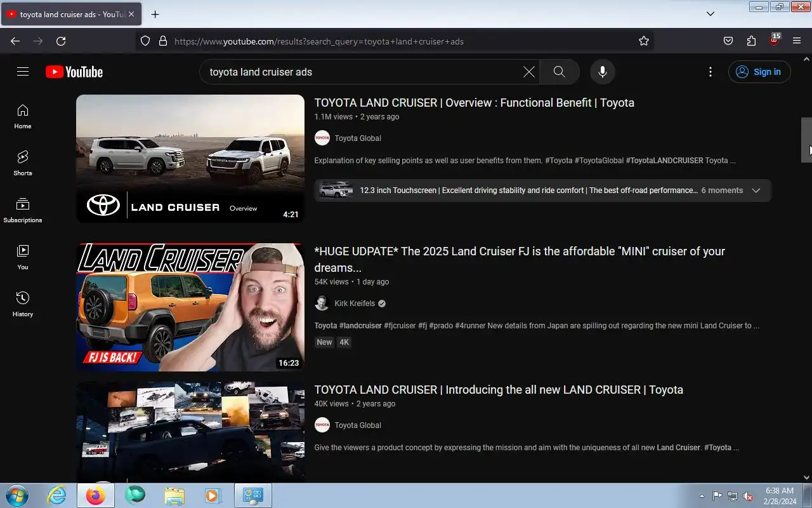Open YouTube settings three-dot menu

coord(710,72)
